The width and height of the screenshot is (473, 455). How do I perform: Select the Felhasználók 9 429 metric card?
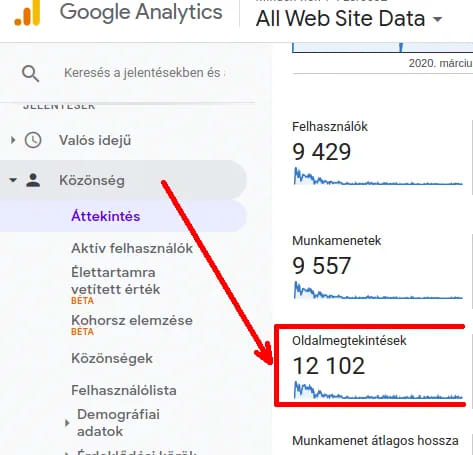tap(377, 153)
